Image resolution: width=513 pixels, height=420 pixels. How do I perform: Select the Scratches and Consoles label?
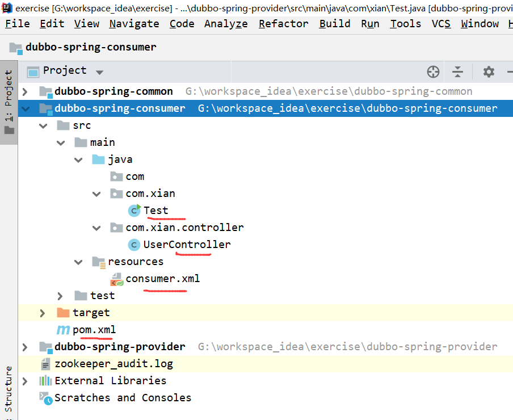pyautogui.click(x=123, y=398)
